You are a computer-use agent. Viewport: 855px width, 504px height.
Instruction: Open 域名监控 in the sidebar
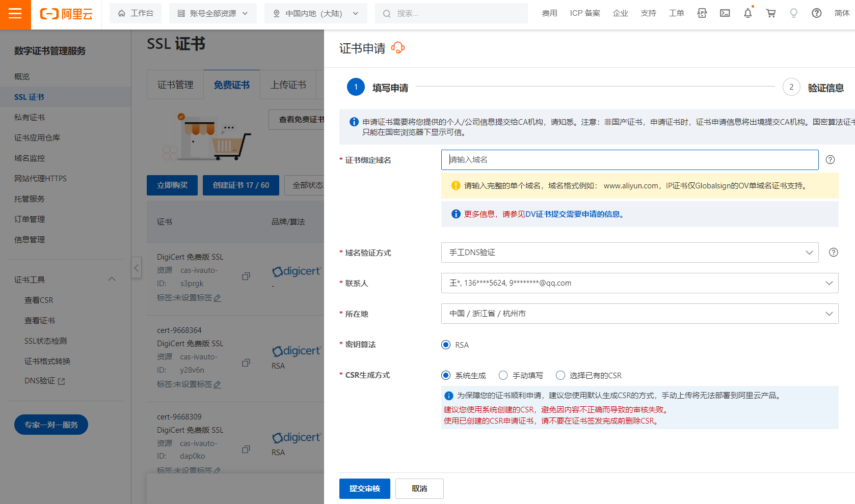click(x=30, y=158)
